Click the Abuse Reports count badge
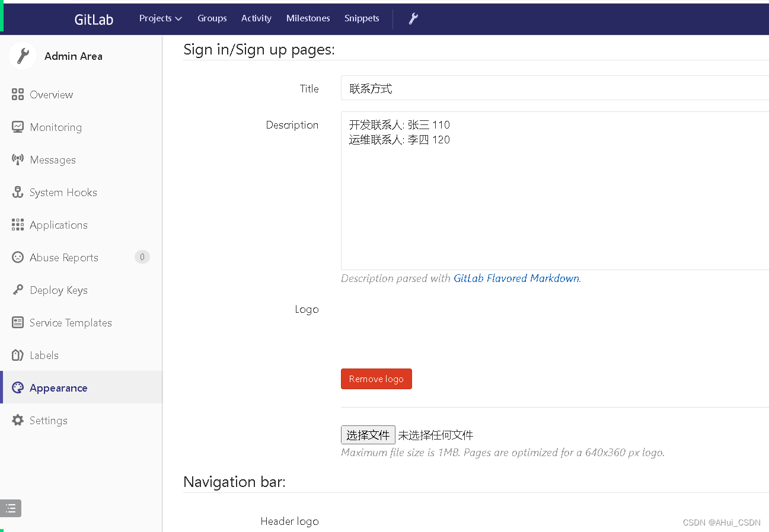The width and height of the screenshot is (769, 532). [x=142, y=257]
